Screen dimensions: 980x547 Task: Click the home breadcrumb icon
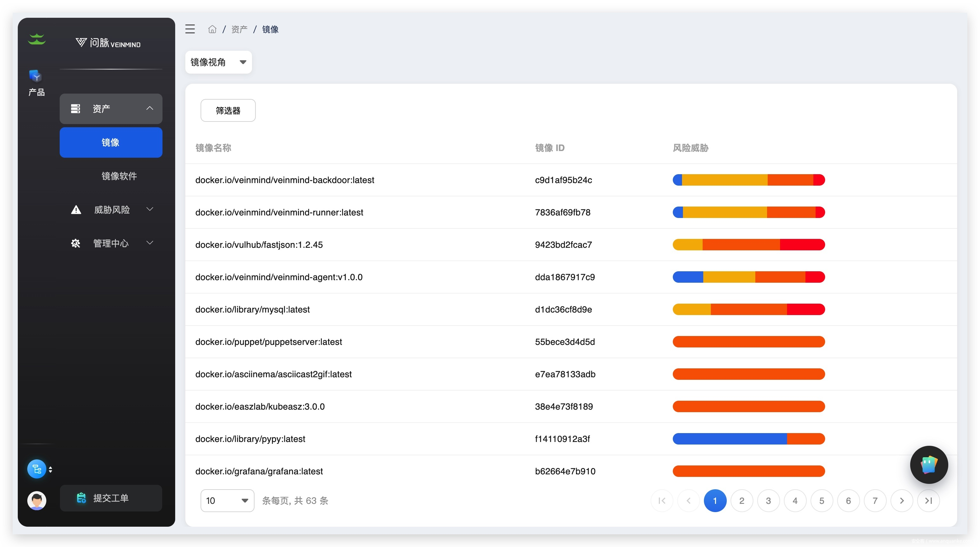coord(212,29)
